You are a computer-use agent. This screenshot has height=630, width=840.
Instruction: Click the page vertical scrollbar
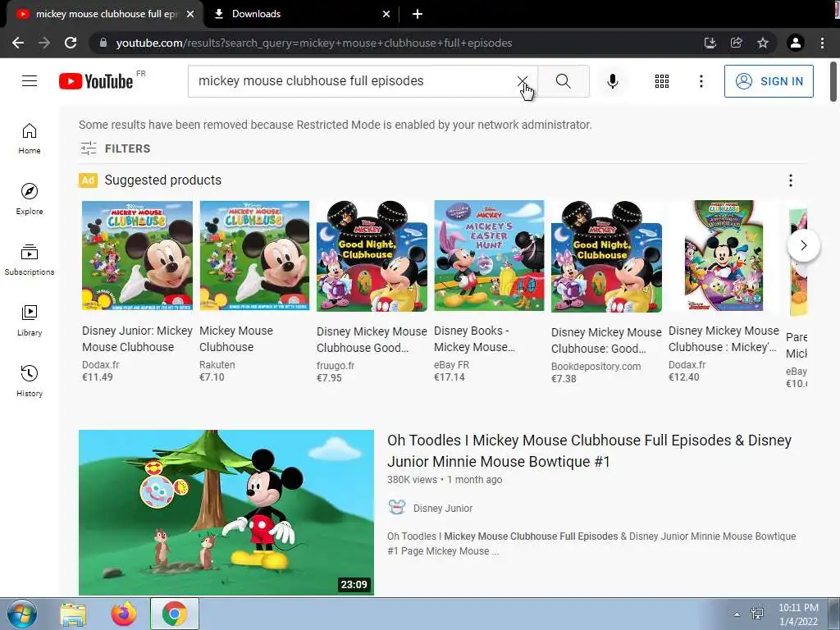833,82
